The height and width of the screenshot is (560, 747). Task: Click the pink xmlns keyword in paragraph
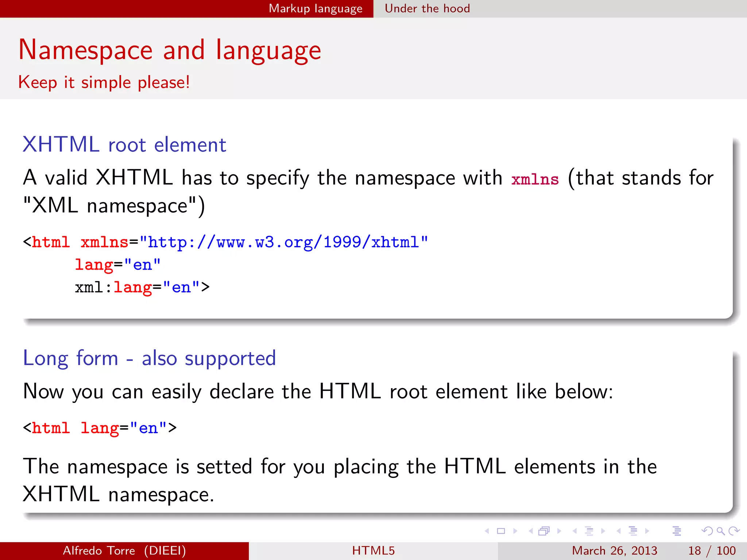(535, 179)
